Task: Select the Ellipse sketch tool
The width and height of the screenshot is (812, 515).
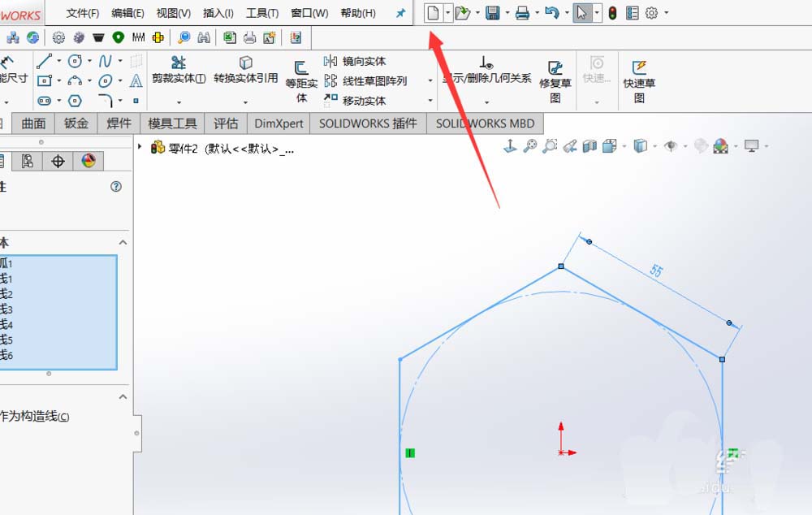Action: (x=105, y=81)
